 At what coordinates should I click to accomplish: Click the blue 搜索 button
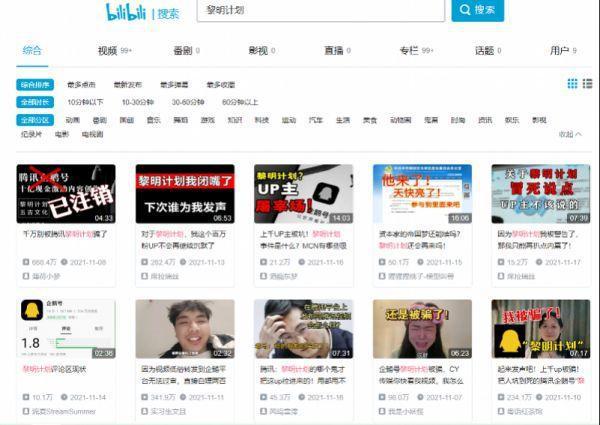tap(478, 10)
